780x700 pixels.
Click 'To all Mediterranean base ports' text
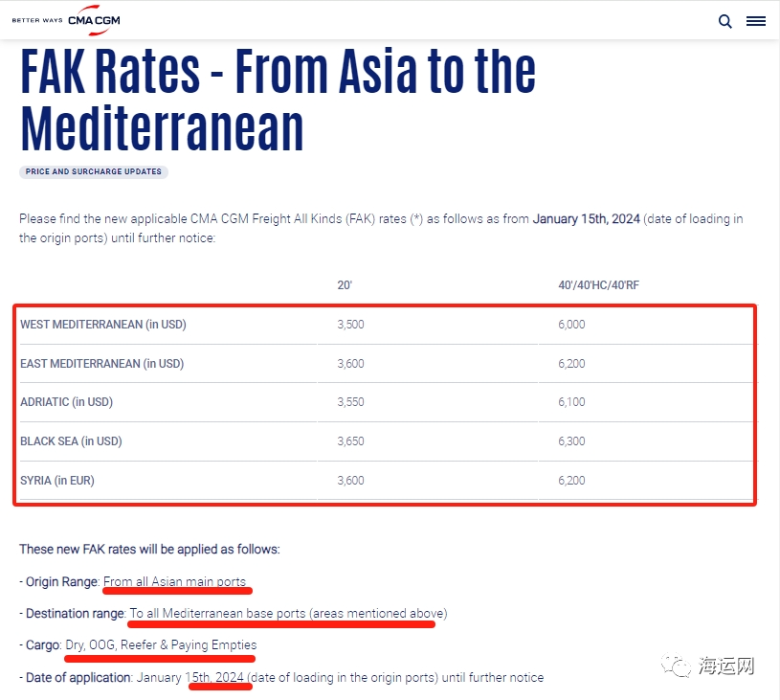[217, 614]
